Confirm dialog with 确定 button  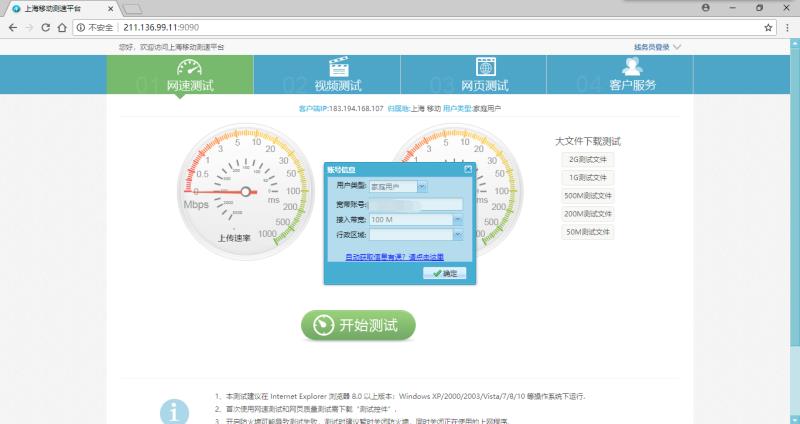pyautogui.click(x=445, y=273)
